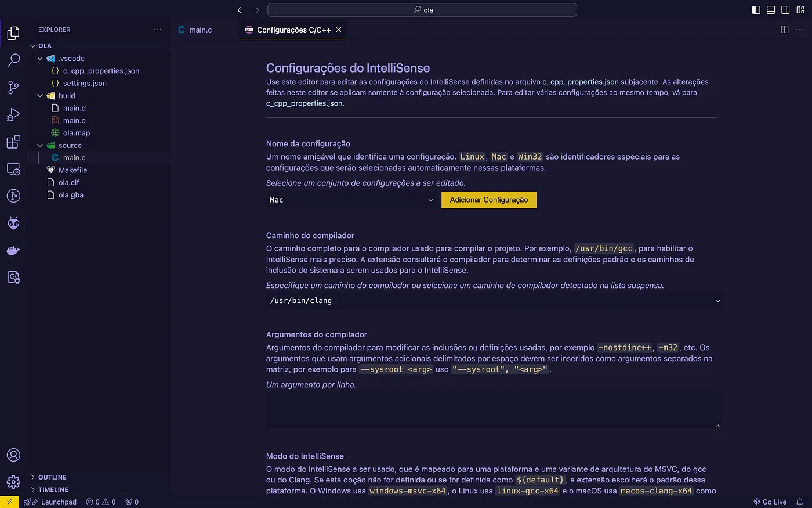
Task: Click the ola command center search box
Action: (x=422, y=10)
